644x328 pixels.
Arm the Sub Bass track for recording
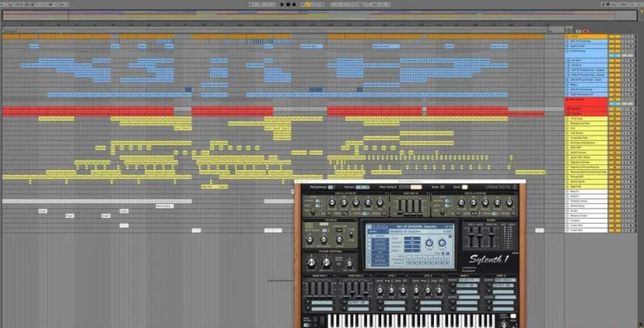(630, 114)
